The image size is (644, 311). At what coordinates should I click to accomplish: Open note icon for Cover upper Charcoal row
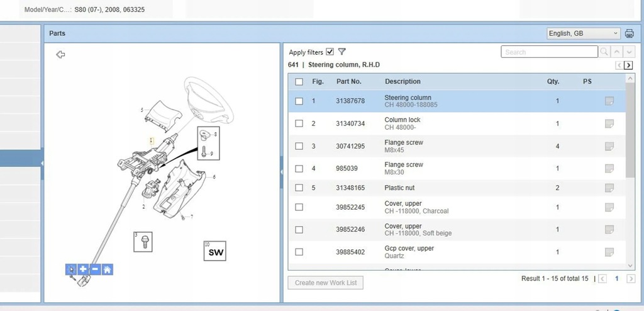(609, 207)
